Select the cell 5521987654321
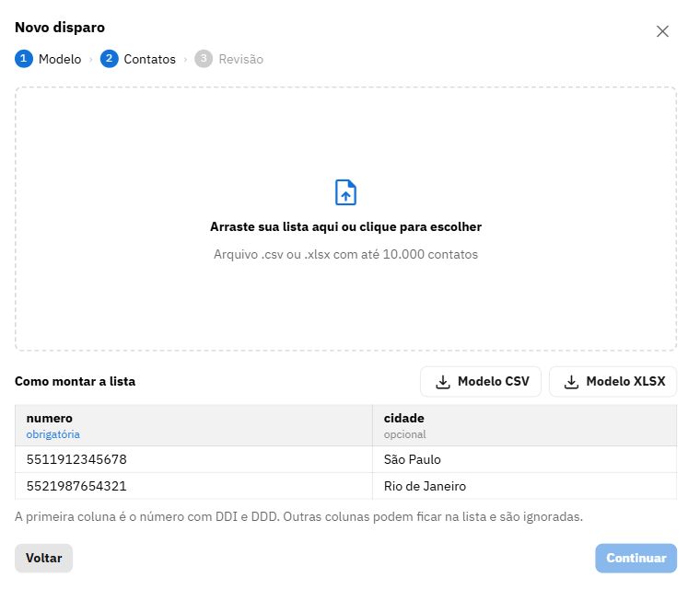This screenshot has width=700, height=589. click(193, 486)
